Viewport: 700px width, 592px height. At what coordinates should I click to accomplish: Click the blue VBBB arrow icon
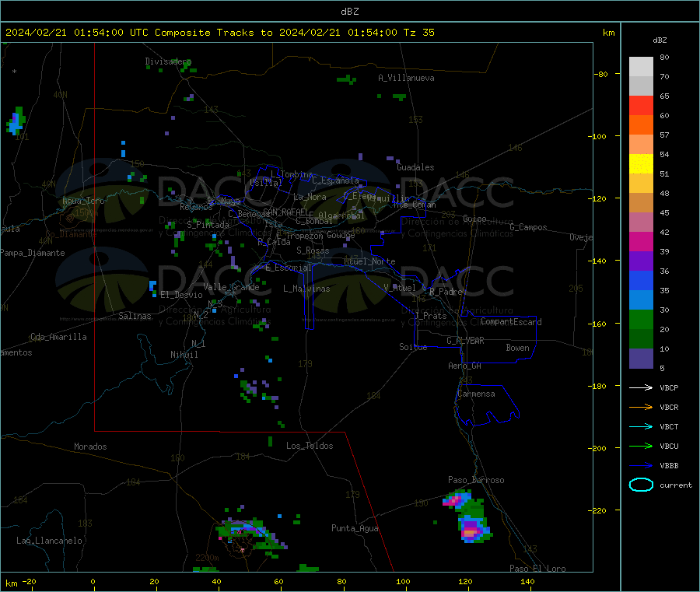[641, 466]
